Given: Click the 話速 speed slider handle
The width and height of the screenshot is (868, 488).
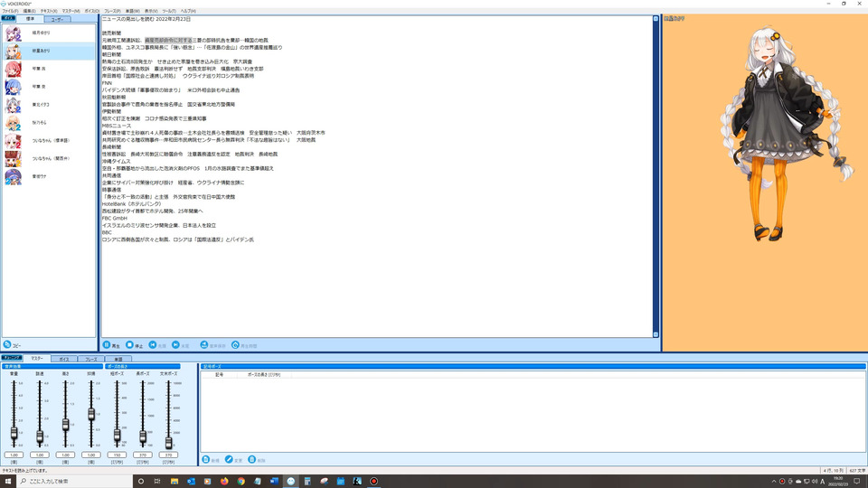Looking at the screenshot, I should 40,436.
